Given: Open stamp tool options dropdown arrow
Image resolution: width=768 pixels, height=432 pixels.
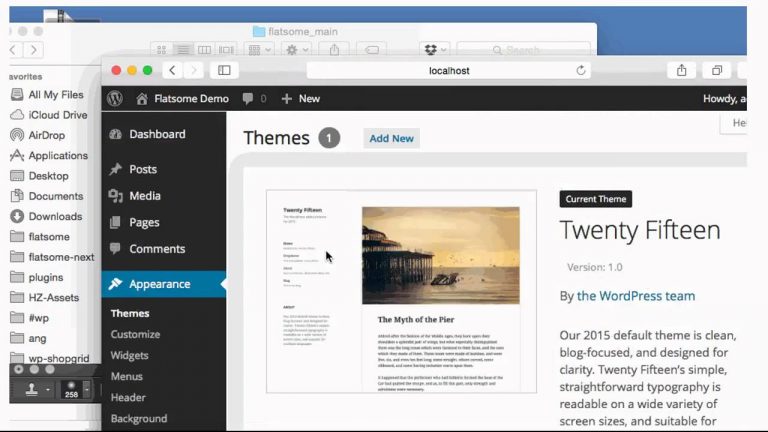Looking at the screenshot, I should tap(48, 390).
